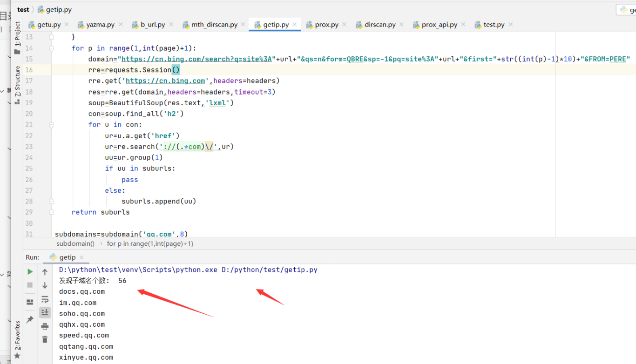Click the 发现子域名个数: 56 line
Screen dimensions: 636x364
point(93,281)
